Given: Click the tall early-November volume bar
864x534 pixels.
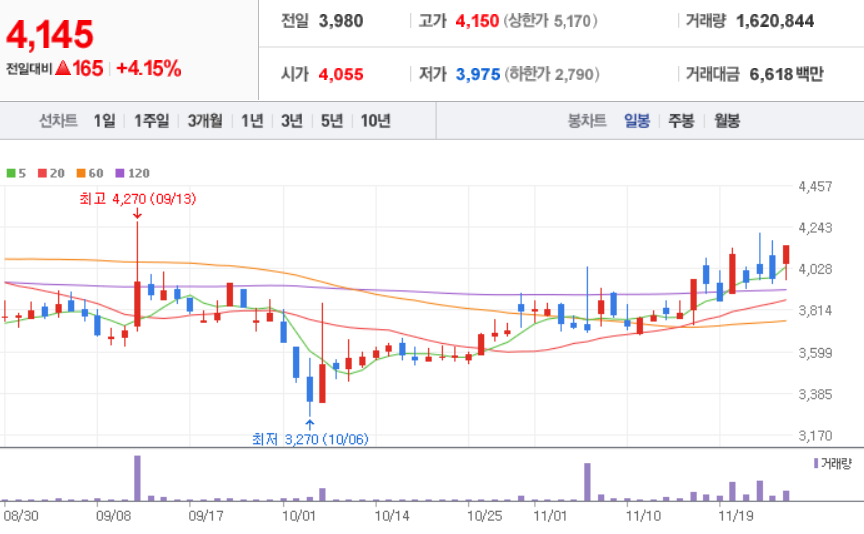Looking at the screenshot, I should (587, 482).
